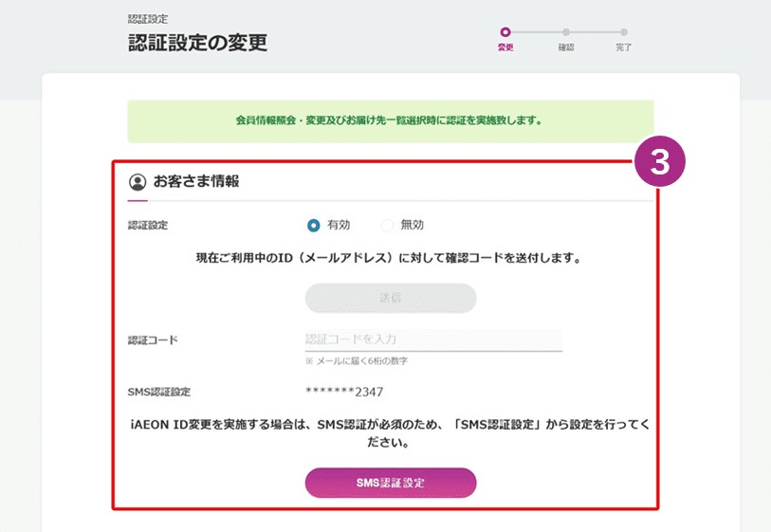Image resolution: width=771 pixels, height=532 pixels.
Task: Click the 確認 step label text
Action: (566, 47)
